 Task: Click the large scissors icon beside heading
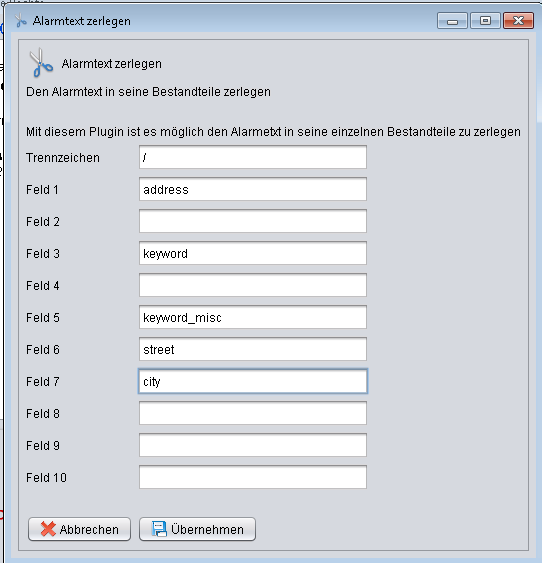coord(41,62)
